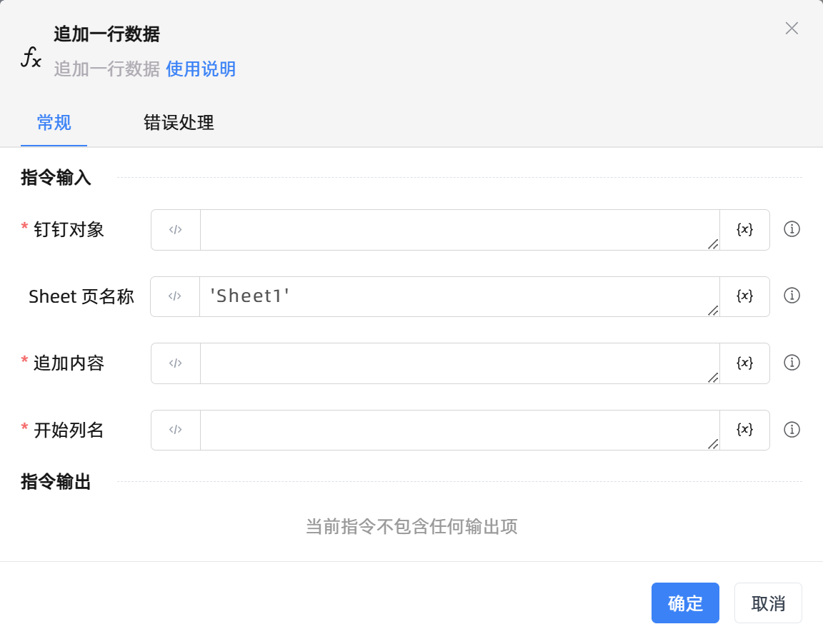Show info tooltip for 开始列名
This screenshot has height=644, width=823.
(x=792, y=430)
